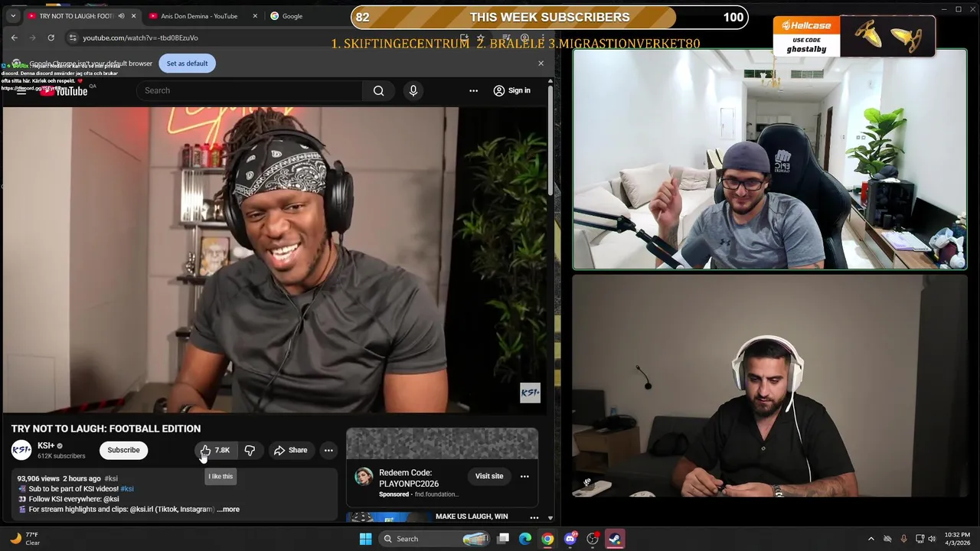Open the clock showing 10:32 PM
This screenshot has height=551, width=980.
pos(958,539)
